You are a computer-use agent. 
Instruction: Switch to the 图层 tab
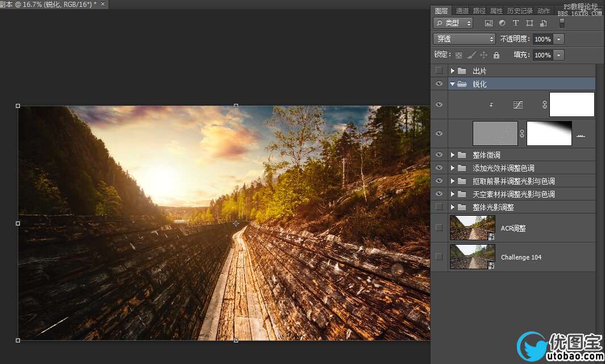pos(441,11)
